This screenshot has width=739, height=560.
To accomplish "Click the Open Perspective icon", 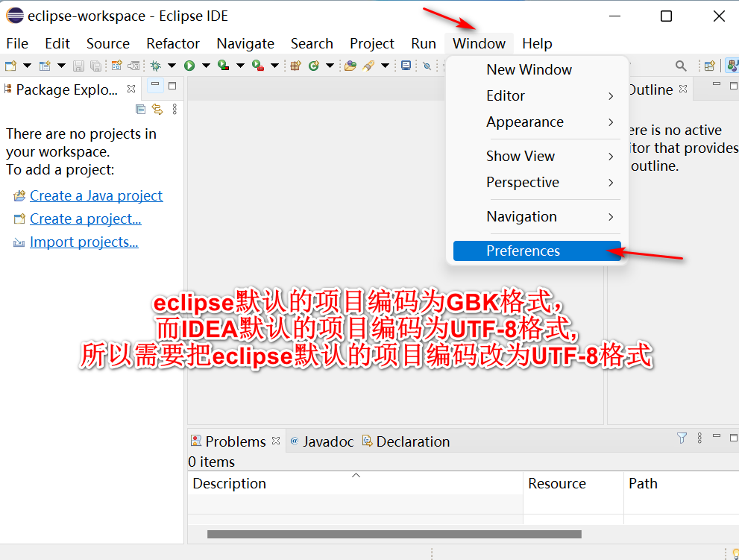I will click(710, 66).
